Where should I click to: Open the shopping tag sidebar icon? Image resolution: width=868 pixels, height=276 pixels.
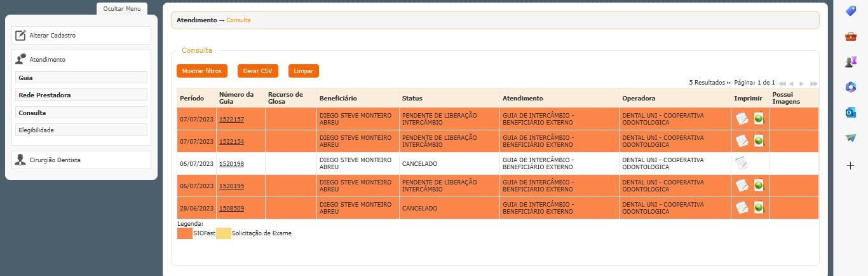tap(851, 11)
